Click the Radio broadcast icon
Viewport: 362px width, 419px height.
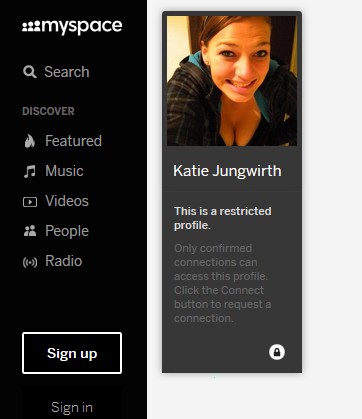(30, 262)
